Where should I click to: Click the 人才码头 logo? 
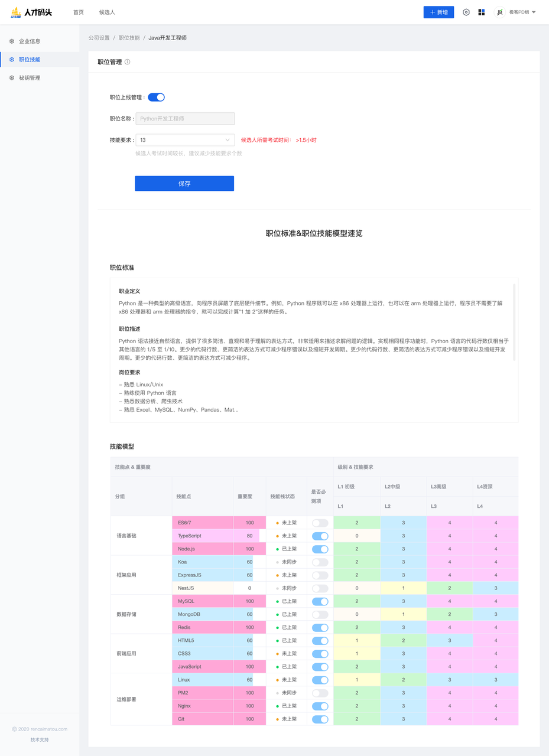[31, 12]
